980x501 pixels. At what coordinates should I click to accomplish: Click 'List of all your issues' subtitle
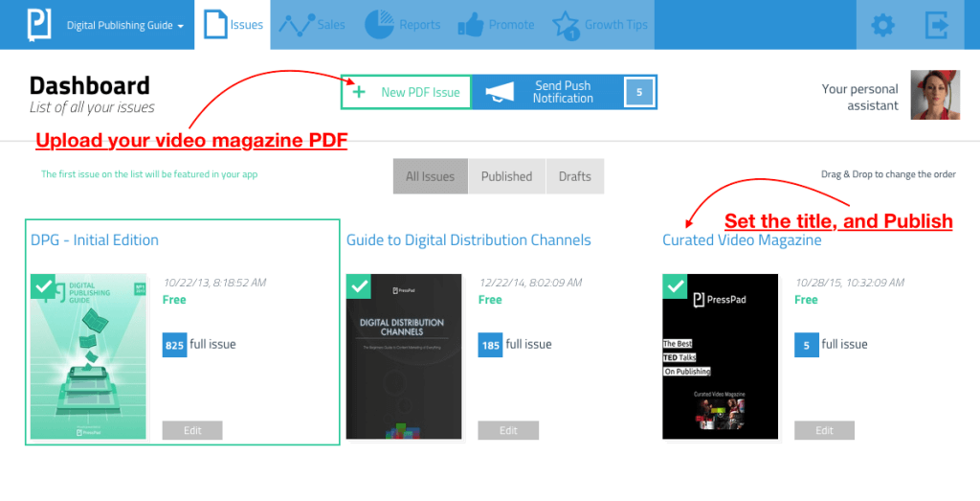point(92,107)
